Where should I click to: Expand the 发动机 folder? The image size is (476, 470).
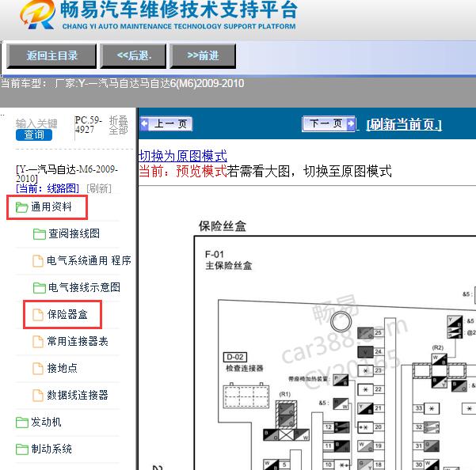click(x=46, y=422)
